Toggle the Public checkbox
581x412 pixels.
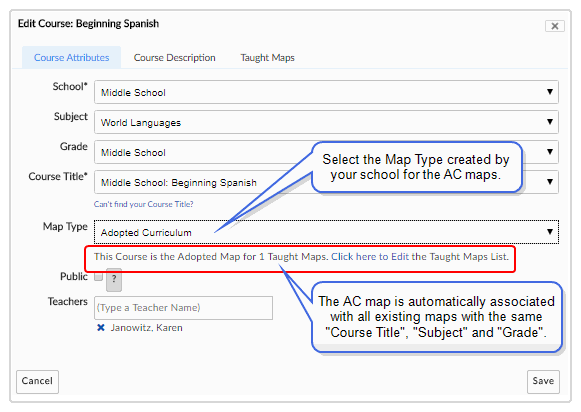coord(98,276)
